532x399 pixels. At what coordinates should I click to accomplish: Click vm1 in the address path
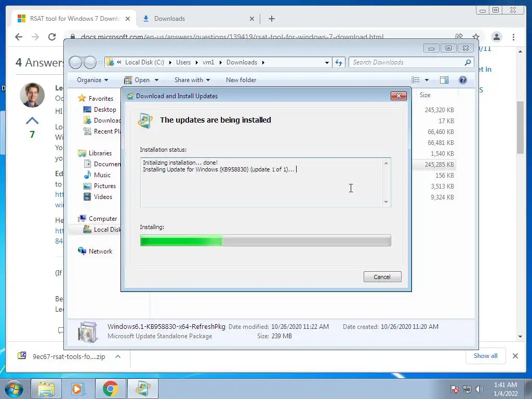point(208,62)
